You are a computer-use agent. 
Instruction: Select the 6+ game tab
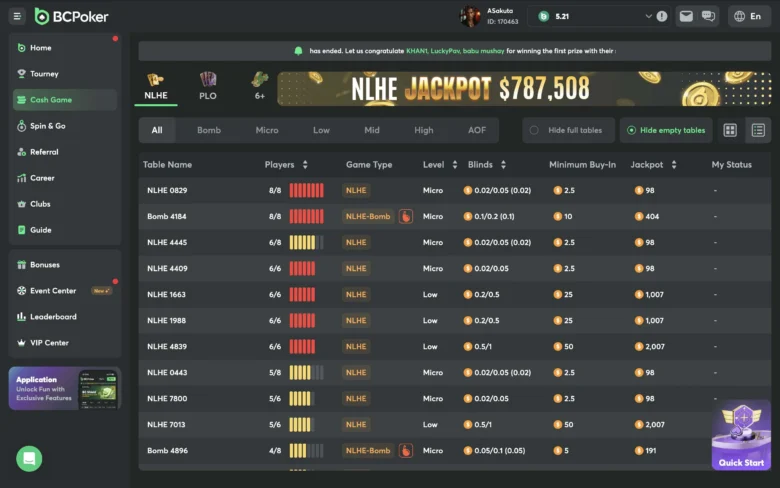tap(260, 88)
